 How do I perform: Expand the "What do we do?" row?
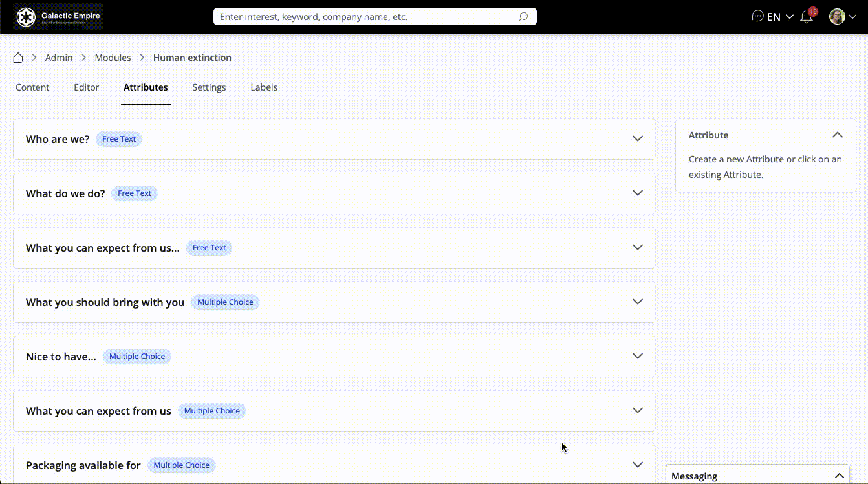pos(637,193)
